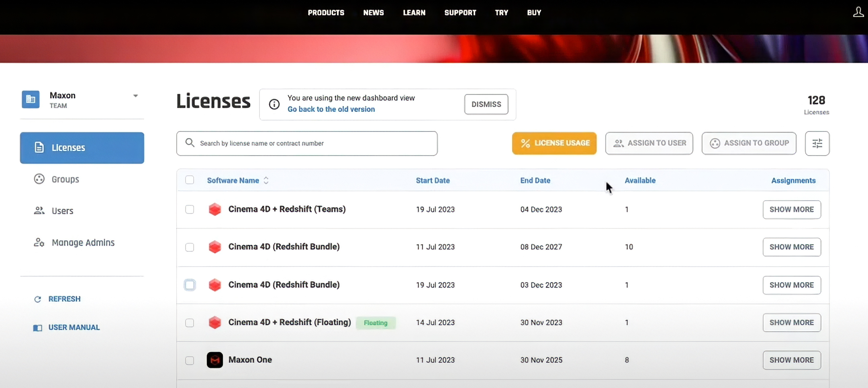868x388 pixels.
Task: Dismiss the new dashboard view notice
Action: 486,105
